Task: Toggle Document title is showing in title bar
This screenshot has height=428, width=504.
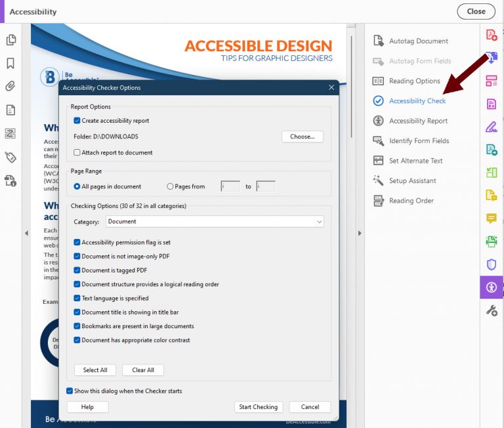Action: click(x=77, y=312)
